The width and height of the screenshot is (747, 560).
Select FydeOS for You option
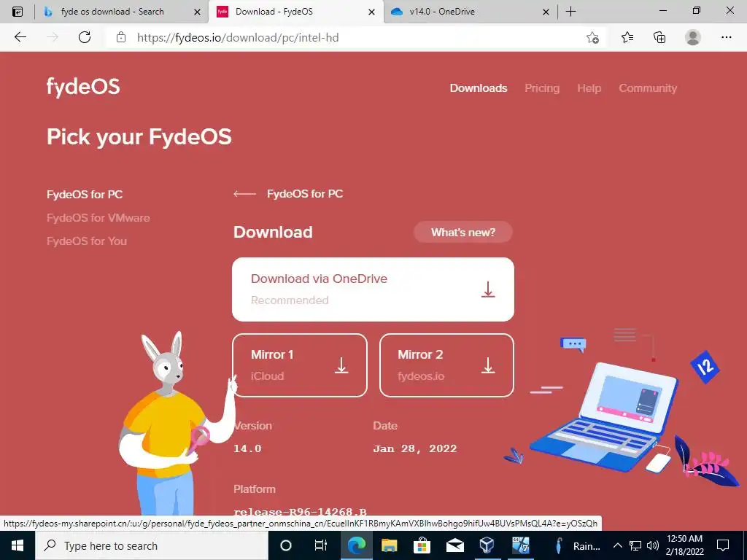point(87,241)
